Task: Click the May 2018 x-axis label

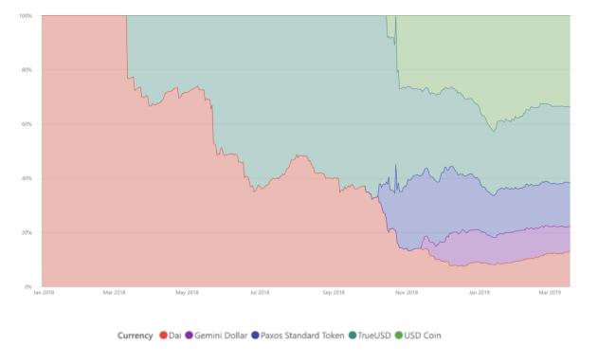Action: click(187, 293)
